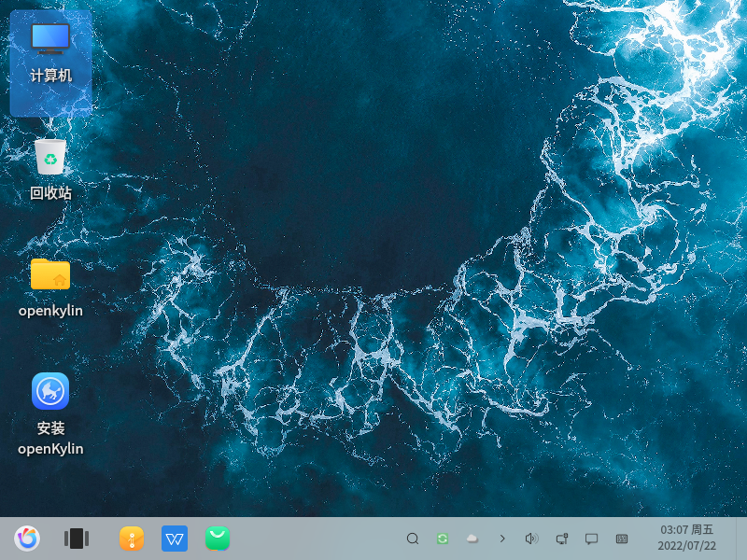
Task: Open the start menu in the taskbar
Action: click(27, 539)
